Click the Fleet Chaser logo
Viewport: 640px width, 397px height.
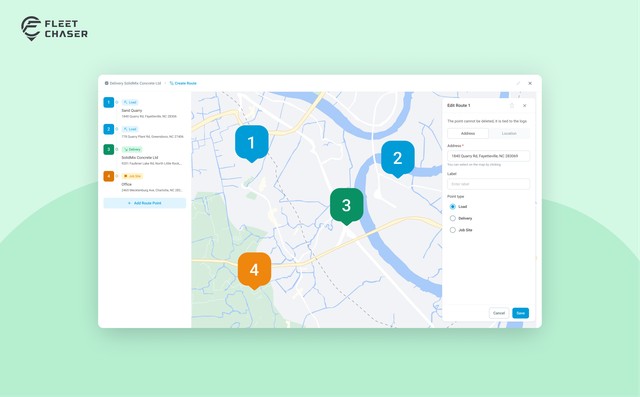(x=54, y=29)
